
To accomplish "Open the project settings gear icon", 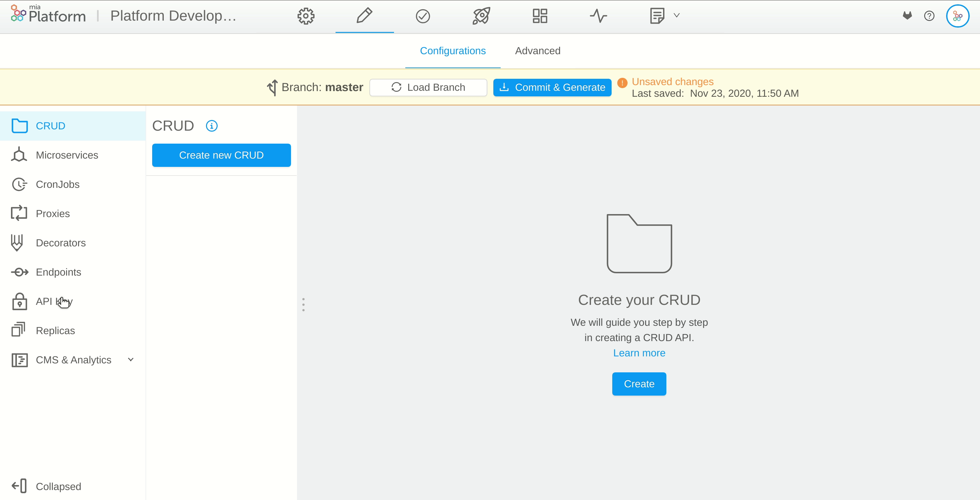I will pyautogui.click(x=306, y=16).
